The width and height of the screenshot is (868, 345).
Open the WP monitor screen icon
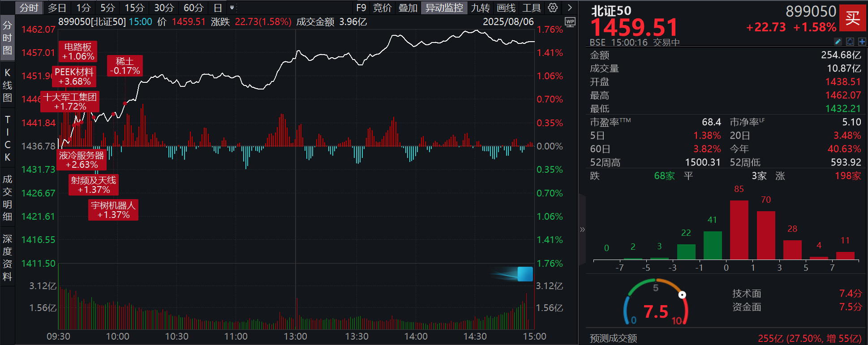tap(570, 22)
